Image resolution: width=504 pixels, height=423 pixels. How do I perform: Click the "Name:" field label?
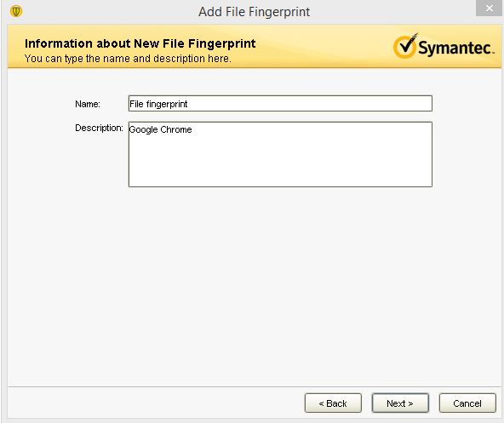88,104
